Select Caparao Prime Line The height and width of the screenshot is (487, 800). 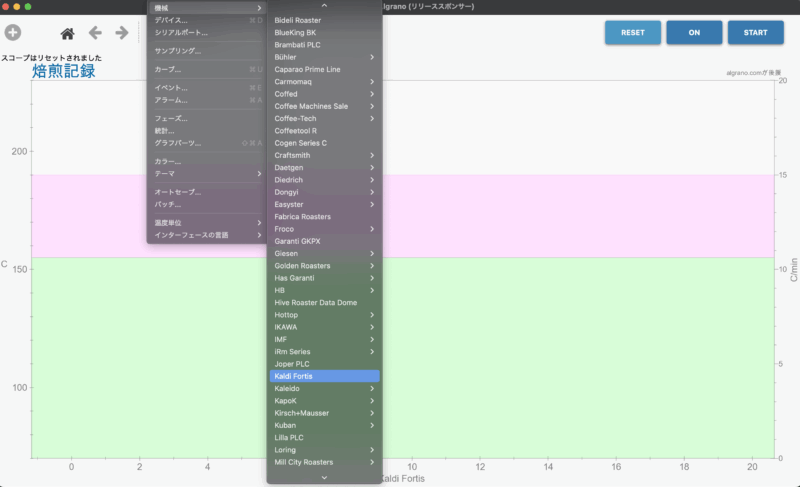pos(324,69)
